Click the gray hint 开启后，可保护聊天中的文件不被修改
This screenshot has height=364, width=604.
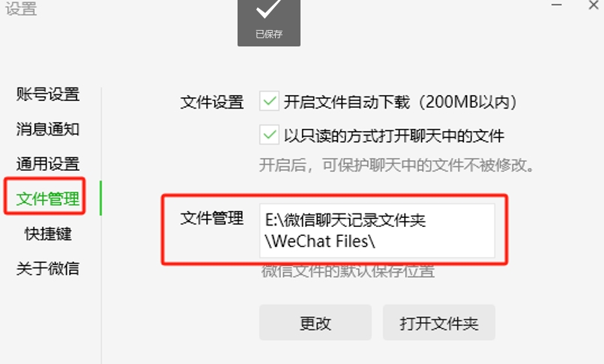click(396, 166)
